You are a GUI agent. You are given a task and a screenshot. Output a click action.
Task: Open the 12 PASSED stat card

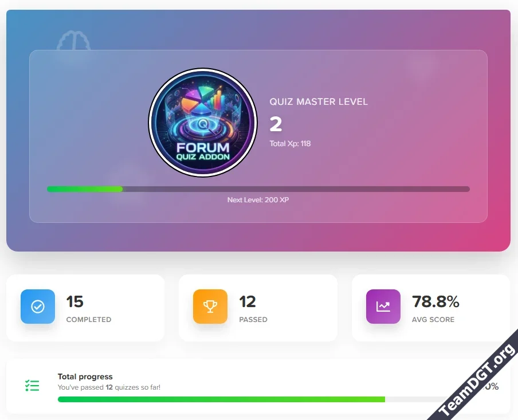pyautogui.click(x=258, y=307)
